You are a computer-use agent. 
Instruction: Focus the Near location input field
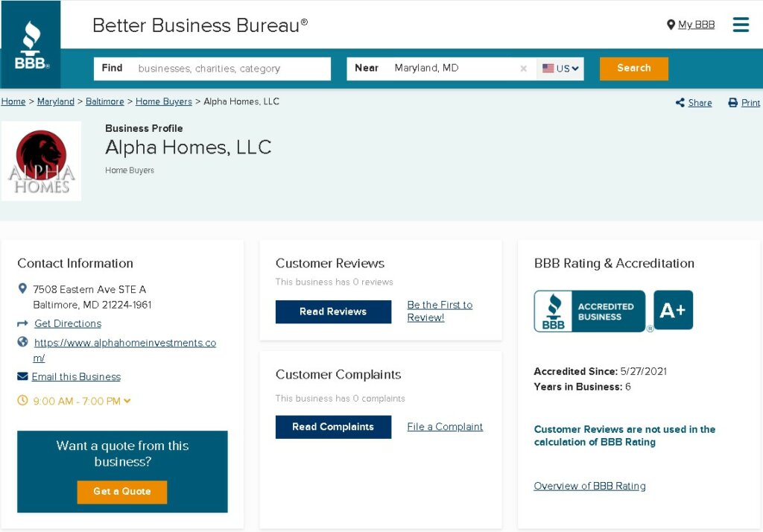(x=441, y=69)
